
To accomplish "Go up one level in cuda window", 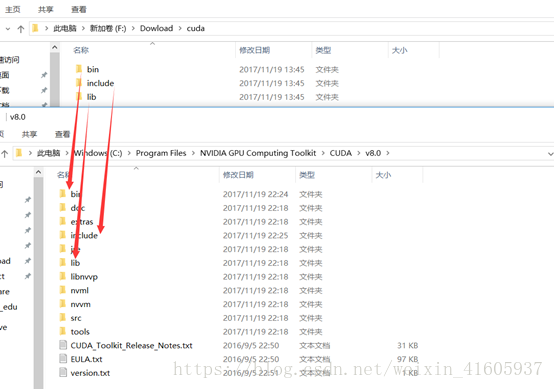I will point(20,29).
